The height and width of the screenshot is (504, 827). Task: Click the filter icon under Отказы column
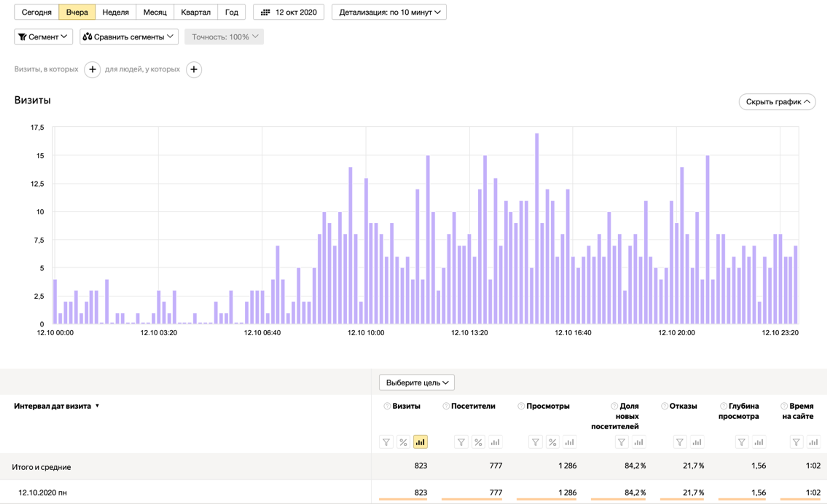tap(680, 442)
